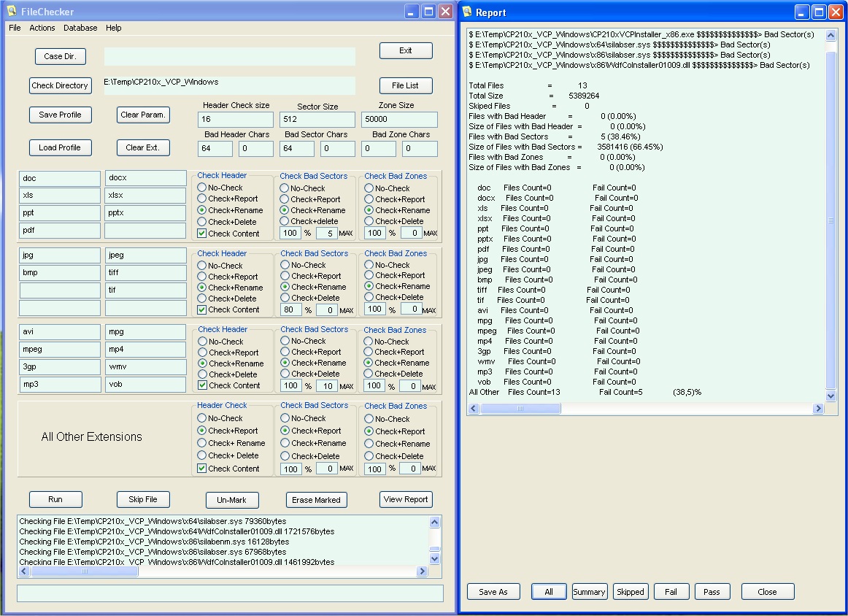Show Skipped files in Report window
Image resolution: width=848 pixels, height=616 pixels.
tap(631, 592)
